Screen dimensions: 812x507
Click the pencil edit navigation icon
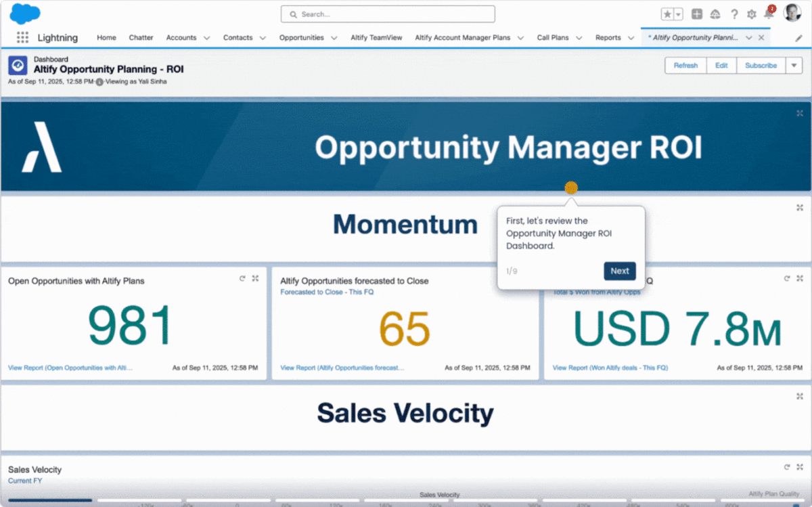tap(798, 39)
